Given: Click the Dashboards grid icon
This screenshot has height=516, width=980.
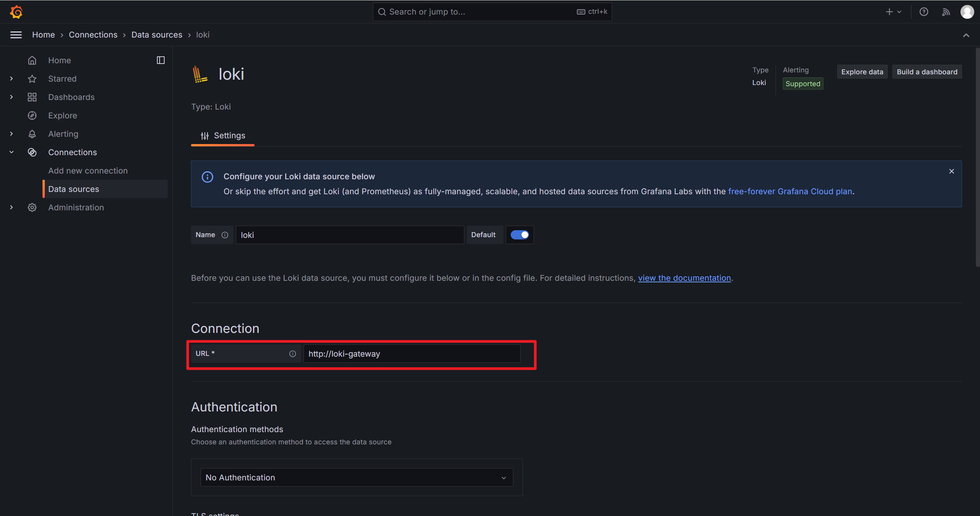Looking at the screenshot, I should point(32,97).
